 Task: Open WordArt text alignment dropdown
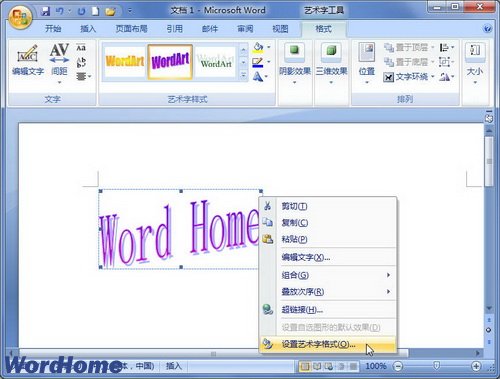83,77
